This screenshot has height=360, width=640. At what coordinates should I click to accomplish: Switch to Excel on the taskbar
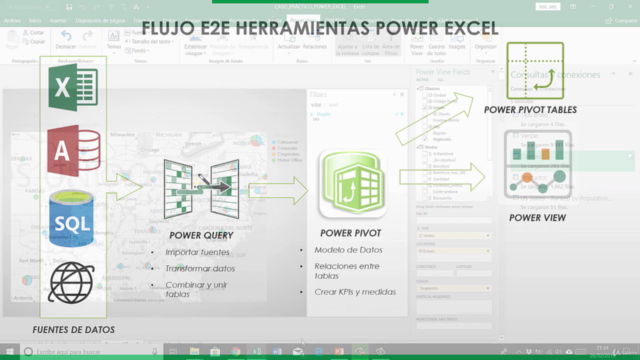pyautogui.click(x=257, y=351)
